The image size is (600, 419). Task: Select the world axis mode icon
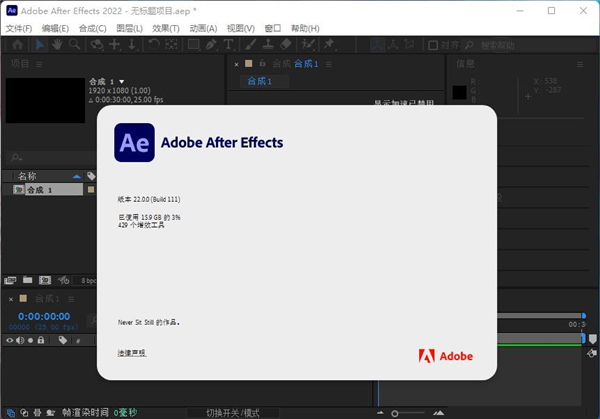coord(393,45)
